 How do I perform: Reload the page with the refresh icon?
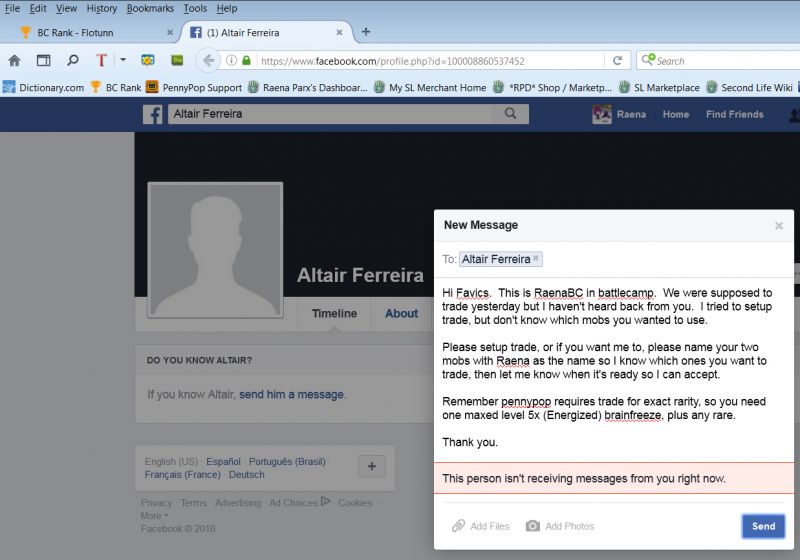click(618, 60)
